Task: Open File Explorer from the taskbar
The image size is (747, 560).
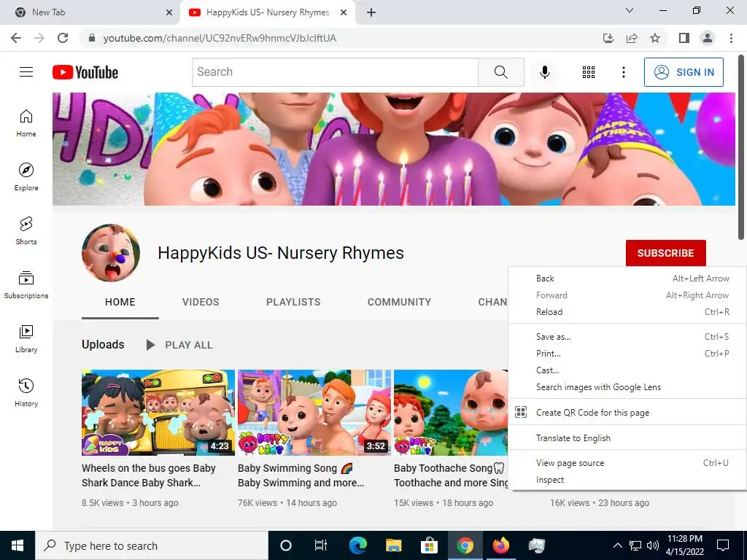Action: 393,545
